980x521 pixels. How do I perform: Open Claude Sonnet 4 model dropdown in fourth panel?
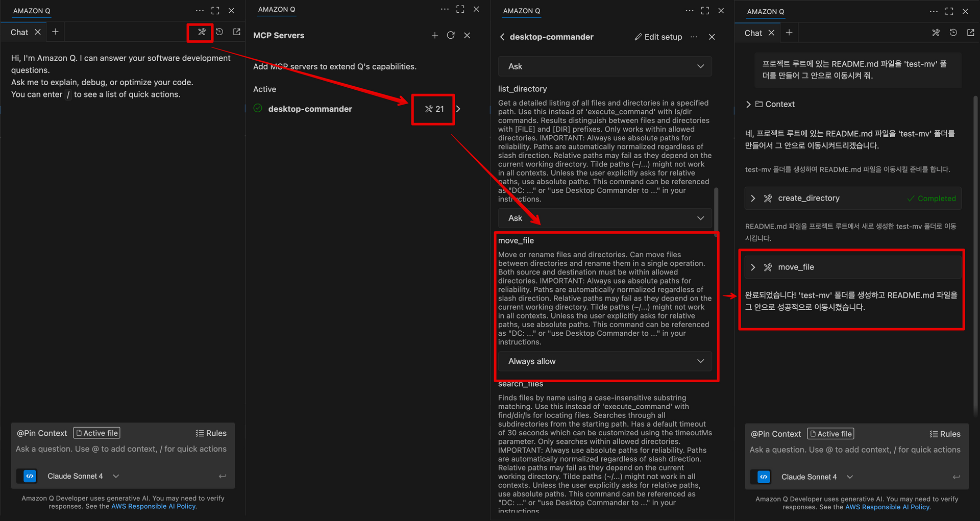click(817, 477)
